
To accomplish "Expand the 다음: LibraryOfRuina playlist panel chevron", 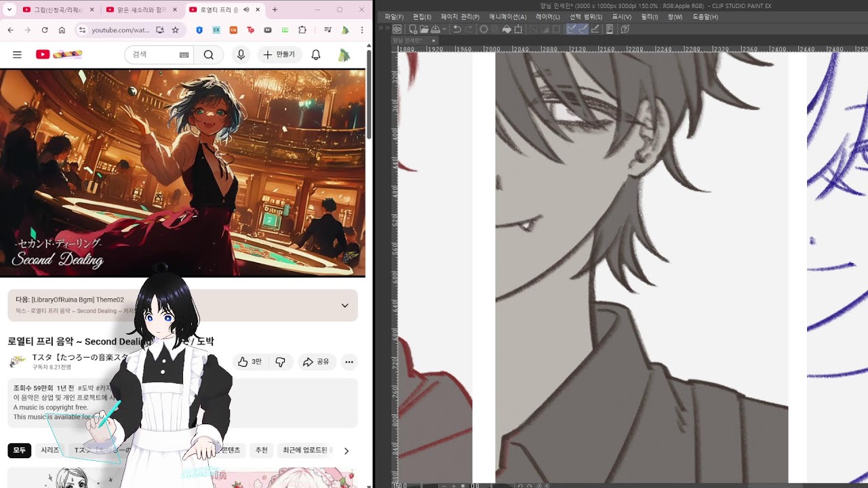I will coord(344,306).
